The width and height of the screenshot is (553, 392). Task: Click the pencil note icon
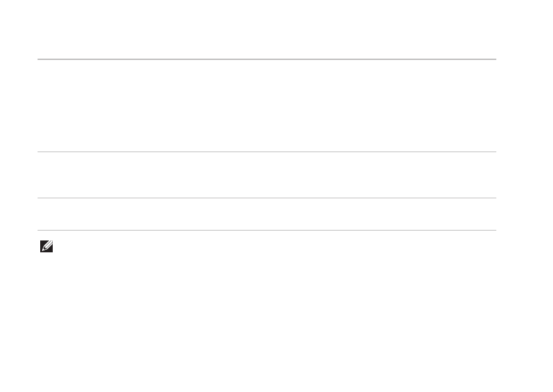[x=47, y=245]
